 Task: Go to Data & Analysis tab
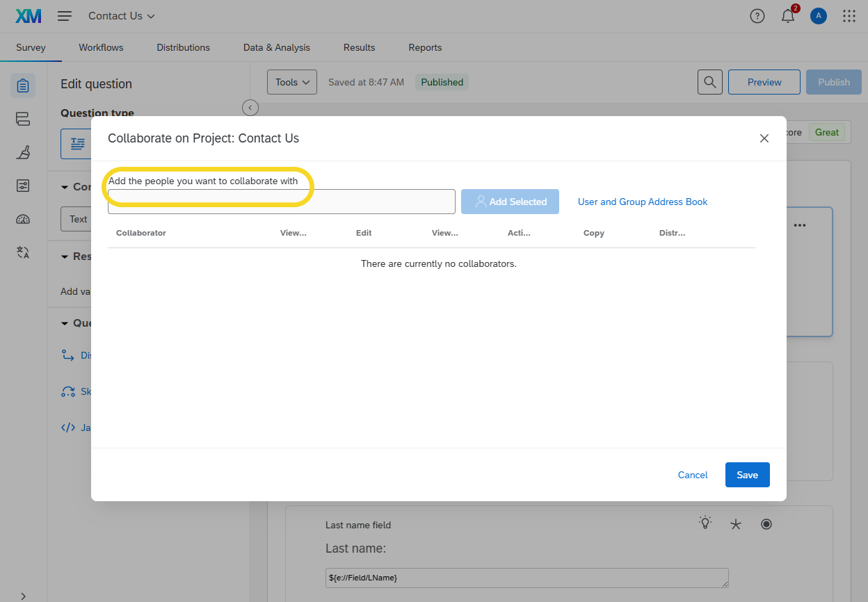coord(276,47)
